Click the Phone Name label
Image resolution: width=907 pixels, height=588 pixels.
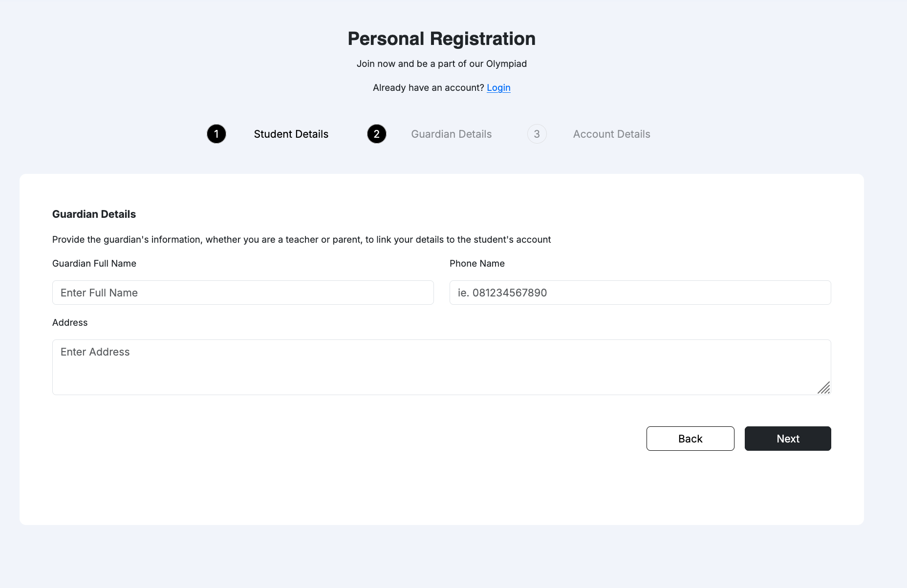pyautogui.click(x=477, y=264)
